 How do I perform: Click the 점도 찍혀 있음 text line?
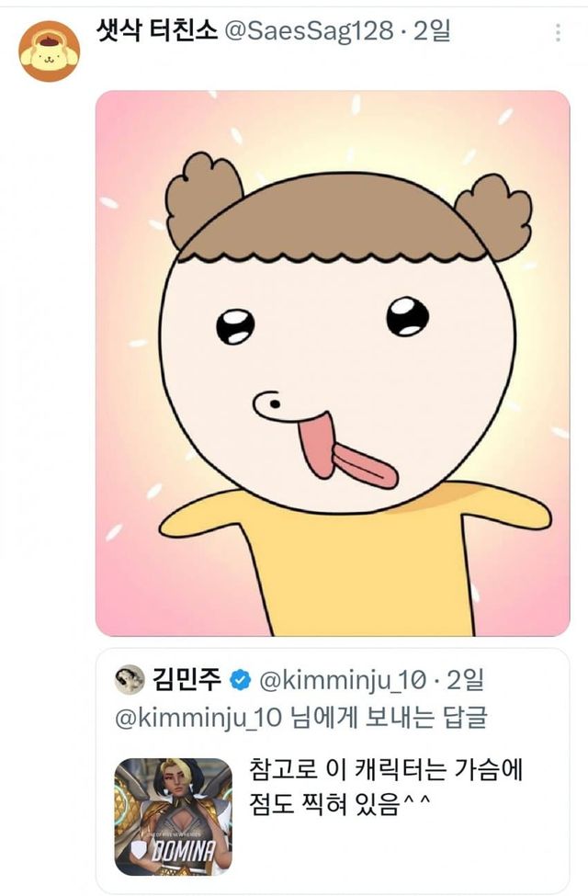coord(339,805)
